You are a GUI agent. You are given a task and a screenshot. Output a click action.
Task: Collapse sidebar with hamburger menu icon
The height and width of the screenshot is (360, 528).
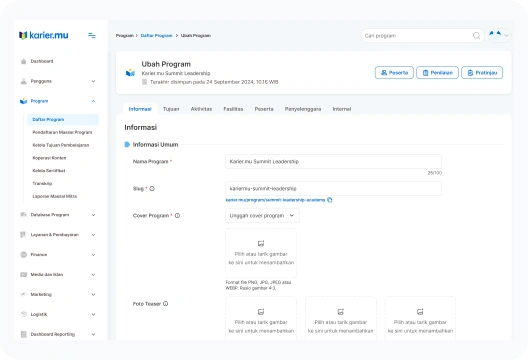[x=92, y=35]
